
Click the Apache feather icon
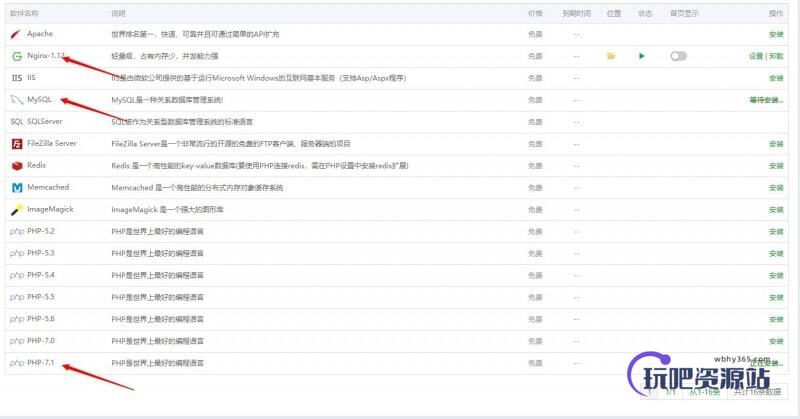tap(16, 34)
